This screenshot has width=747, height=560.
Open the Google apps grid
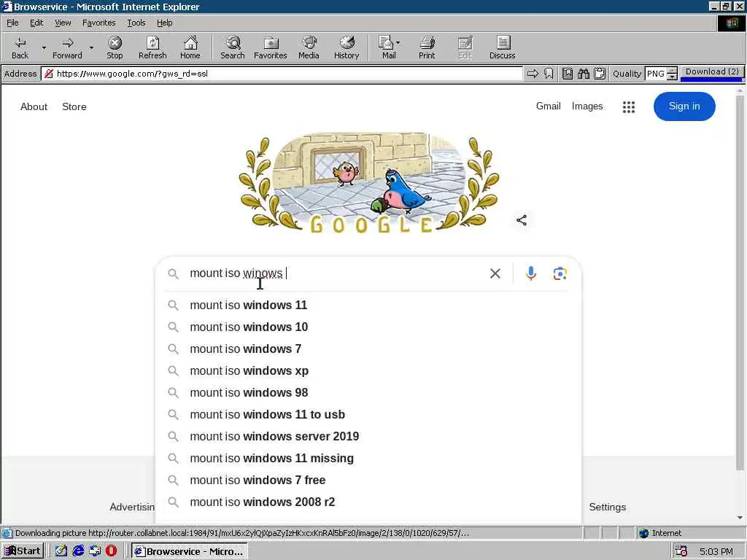629,106
